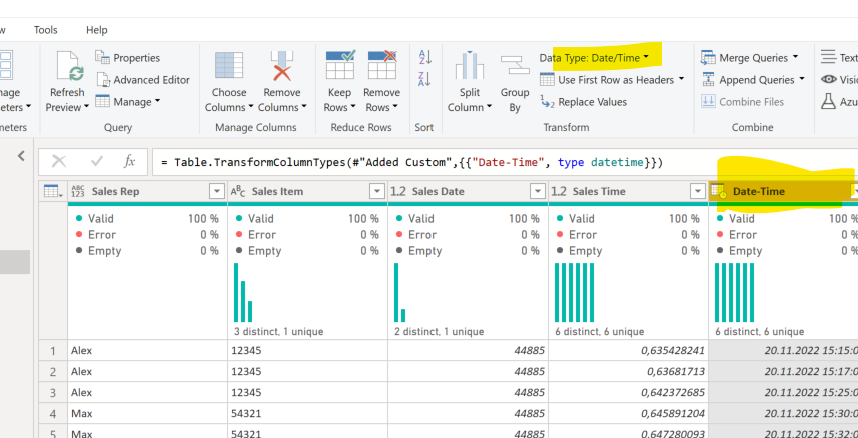
Task: Click Use First Row as Headers
Action: point(607,80)
